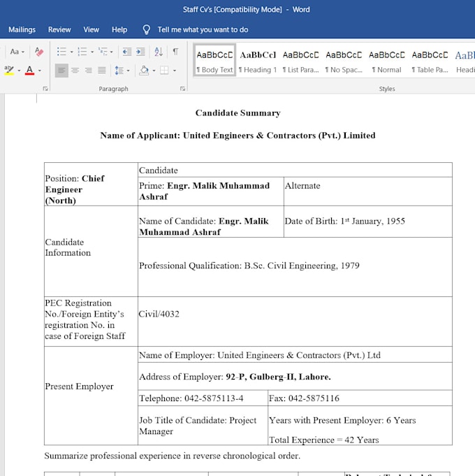Click the Telephone 042-5875113-4 cell

click(x=203, y=398)
